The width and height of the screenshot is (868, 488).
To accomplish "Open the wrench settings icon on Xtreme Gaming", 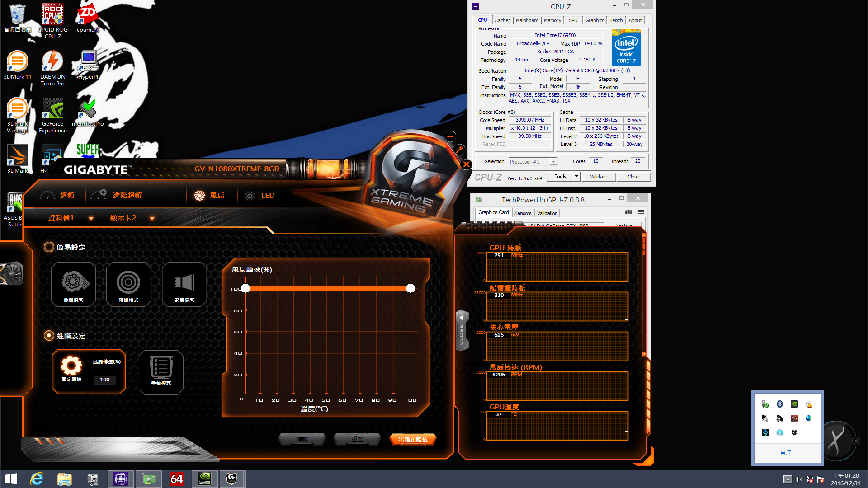I will click(x=459, y=150).
